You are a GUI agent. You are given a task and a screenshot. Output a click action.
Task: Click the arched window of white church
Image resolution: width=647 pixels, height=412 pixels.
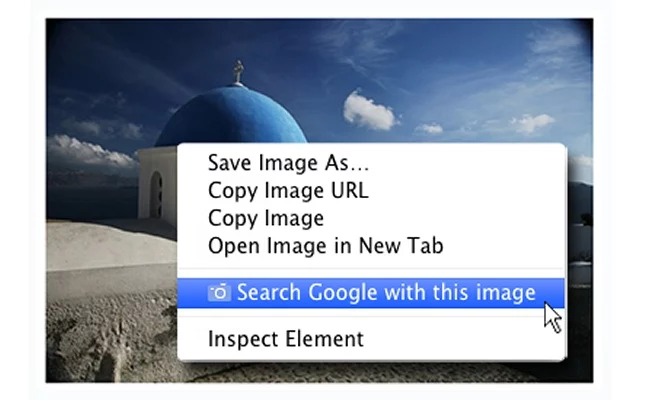(x=156, y=194)
